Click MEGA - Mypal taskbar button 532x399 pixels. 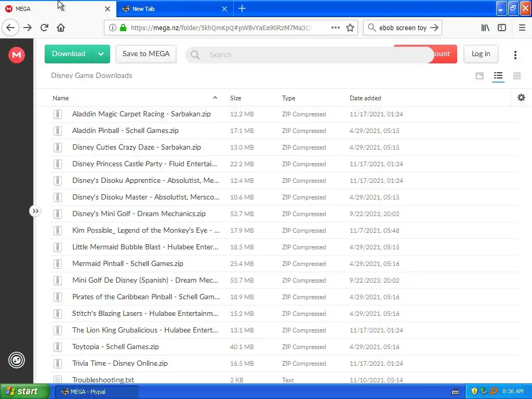click(x=96, y=392)
